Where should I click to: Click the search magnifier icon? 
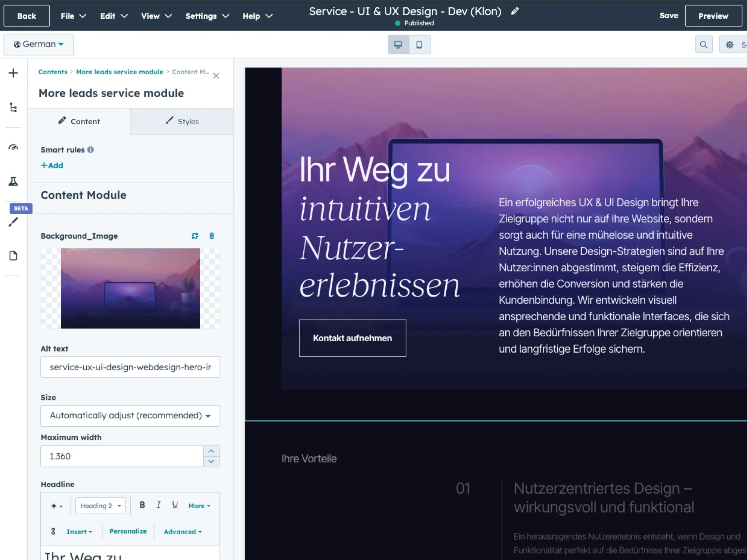[704, 45]
